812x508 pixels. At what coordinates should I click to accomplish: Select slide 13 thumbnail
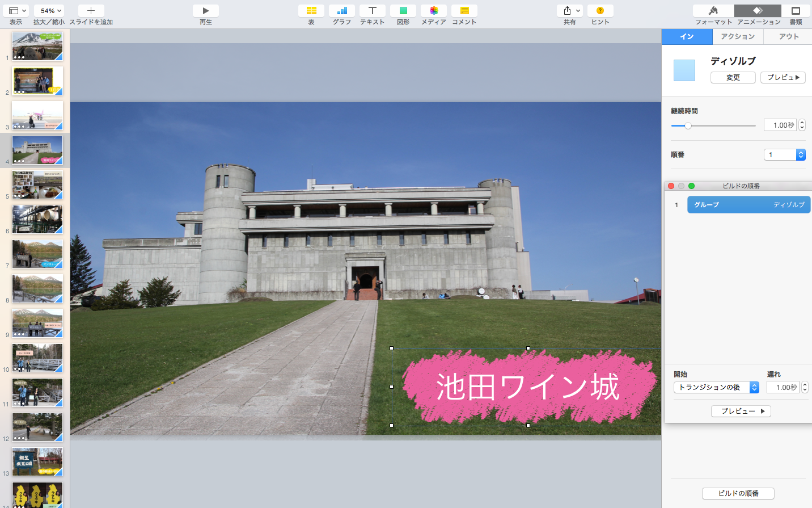[x=37, y=462]
